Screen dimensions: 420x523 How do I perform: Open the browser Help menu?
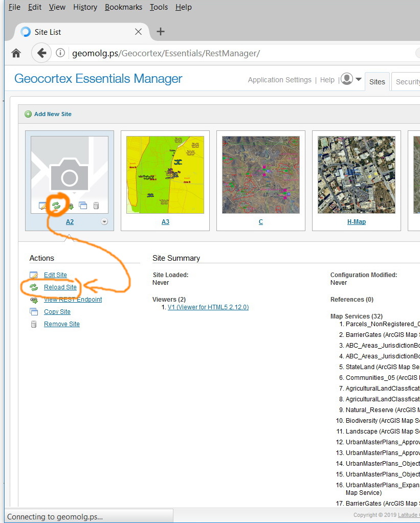184,7
